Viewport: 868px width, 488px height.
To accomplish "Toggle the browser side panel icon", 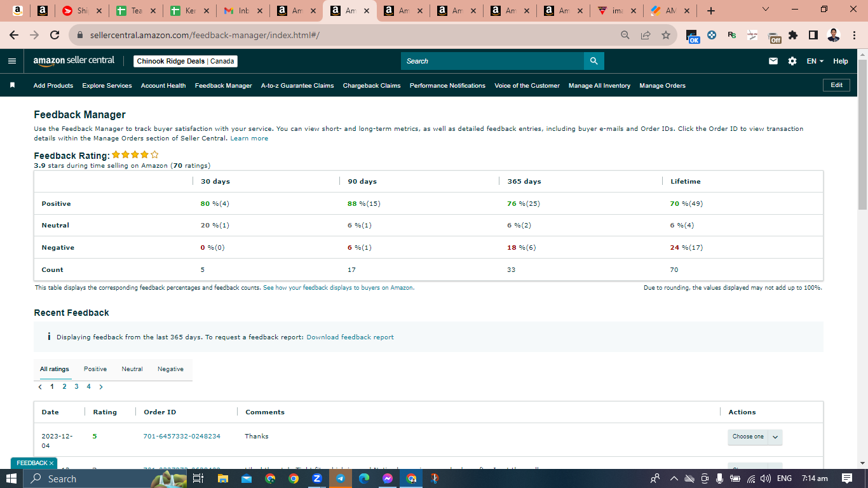I will coord(813,35).
